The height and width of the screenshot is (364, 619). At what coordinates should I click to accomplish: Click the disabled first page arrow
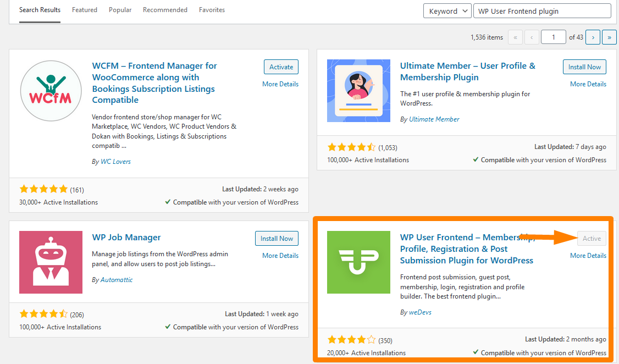click(515, 37)
